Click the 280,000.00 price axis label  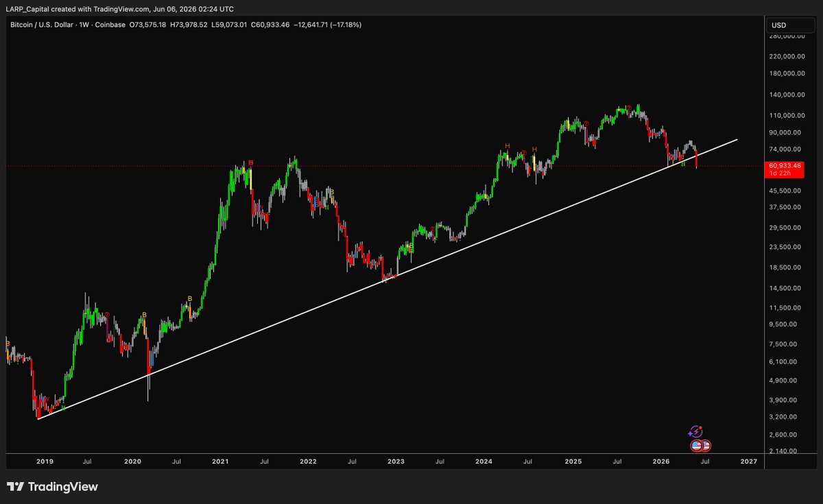point(789,36)
